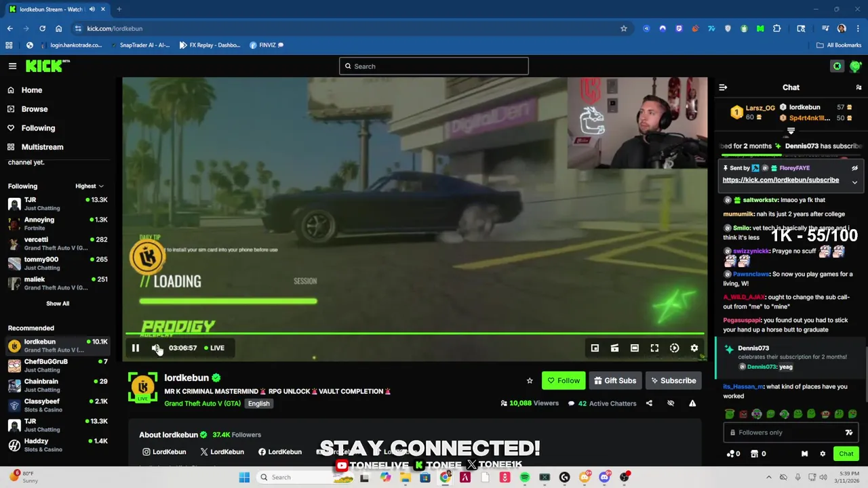The height and width of the screenshot is (488, 868).
Task: Open vercetti channel
Action: click(x=57, y=243)
